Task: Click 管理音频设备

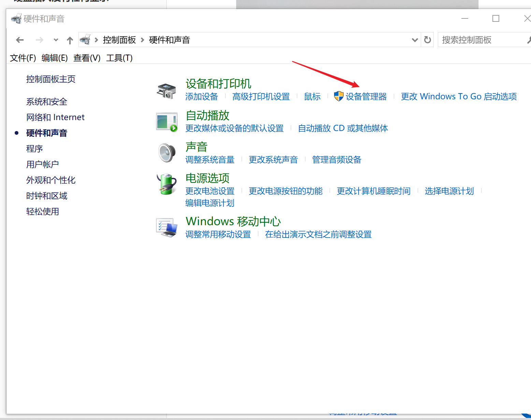Action: pos(337,160)
